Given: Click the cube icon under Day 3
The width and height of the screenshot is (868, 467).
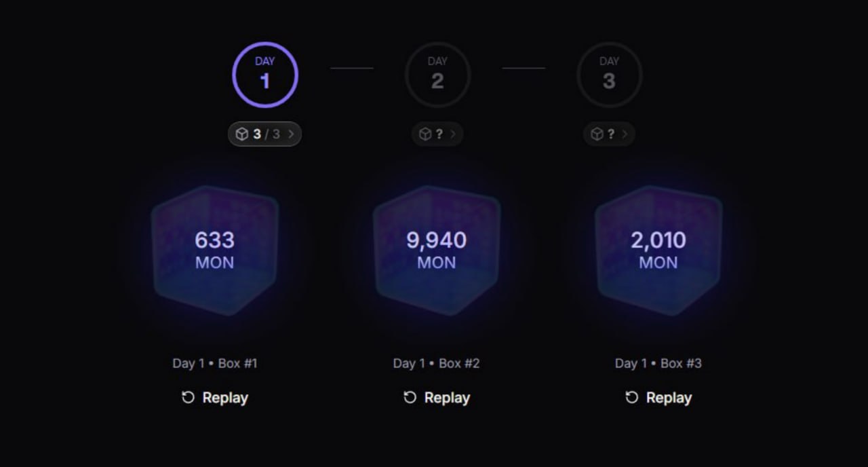Looking at the screenshot, I should click(597, 134).
